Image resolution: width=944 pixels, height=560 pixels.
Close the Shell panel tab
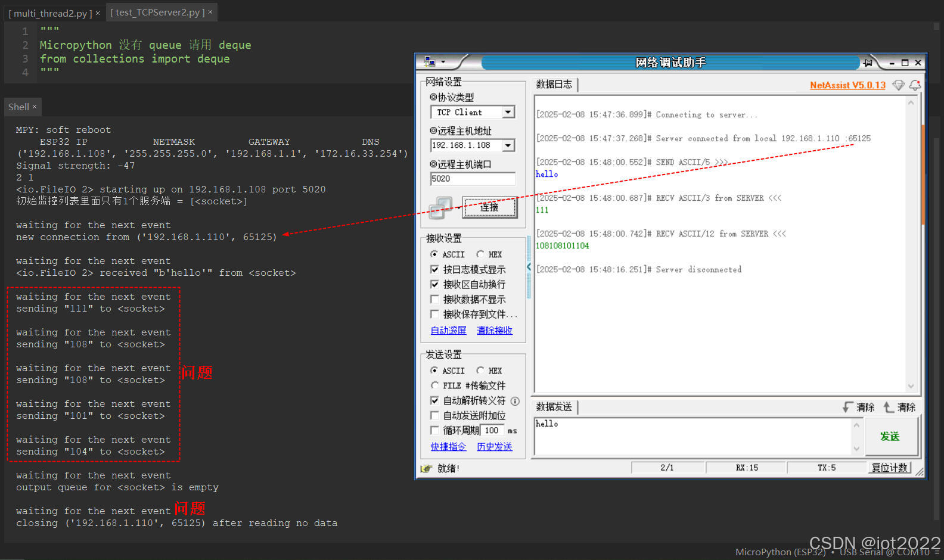pyautogui.click(x=35, y=107)
